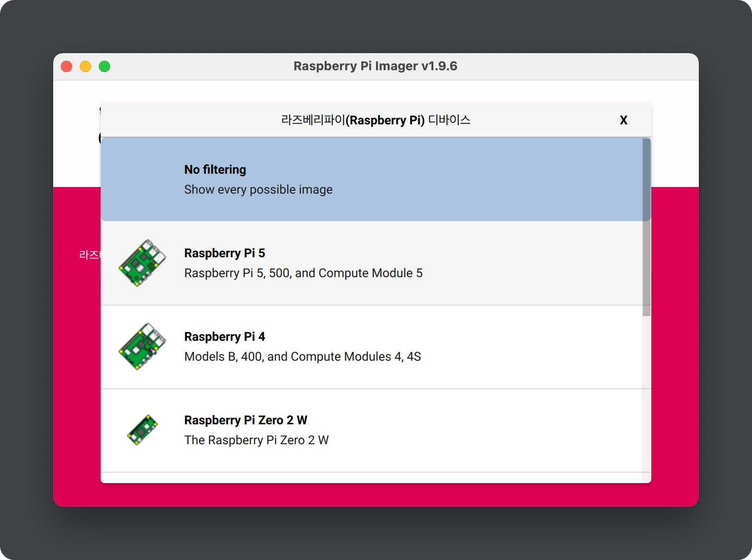Select the No filtering option
The image size is (752, 560).
pyautogui.click(x=371, y=179)
